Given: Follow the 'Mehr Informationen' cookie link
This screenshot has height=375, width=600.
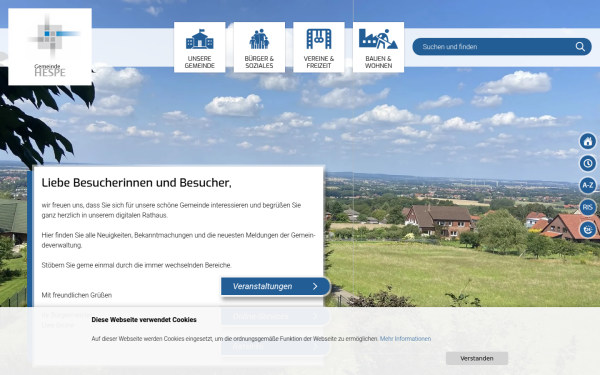Looking at the screenshot, I should coord(405,339).
